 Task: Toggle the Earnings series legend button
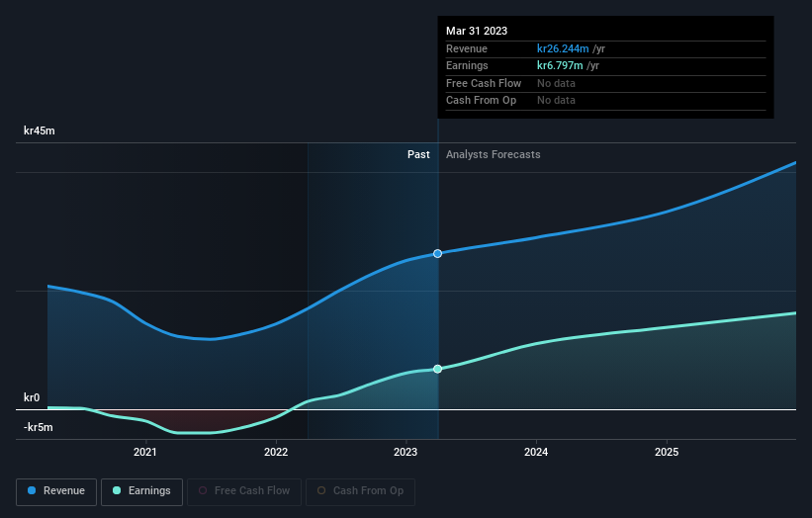tap(141, 491)
